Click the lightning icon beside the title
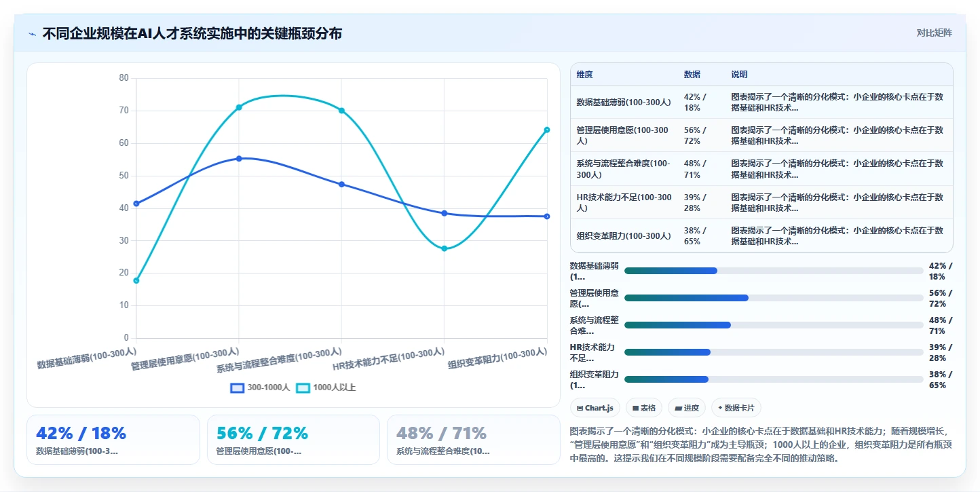 pyautogui.click(x=32, y=33)
